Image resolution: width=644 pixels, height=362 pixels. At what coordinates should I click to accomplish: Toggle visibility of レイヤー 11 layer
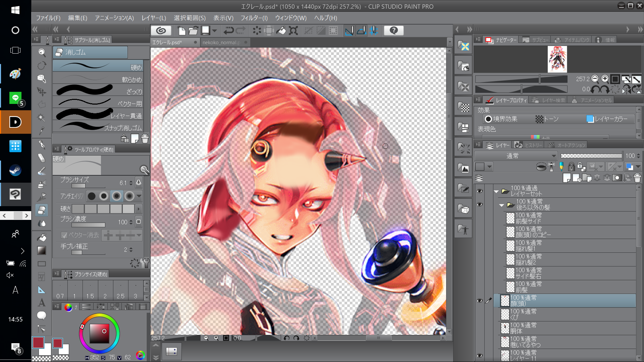(480, 356)
